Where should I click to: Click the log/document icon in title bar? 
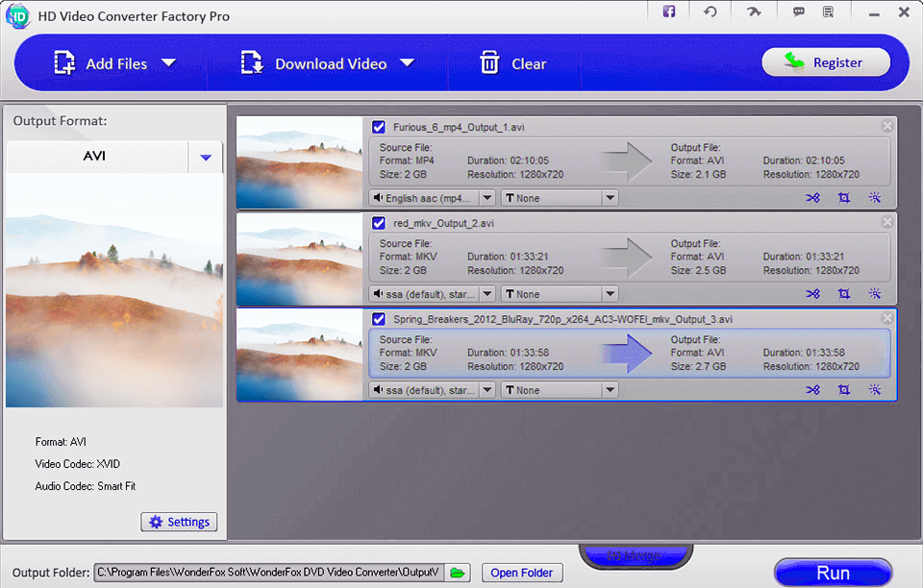click(829, 12)
